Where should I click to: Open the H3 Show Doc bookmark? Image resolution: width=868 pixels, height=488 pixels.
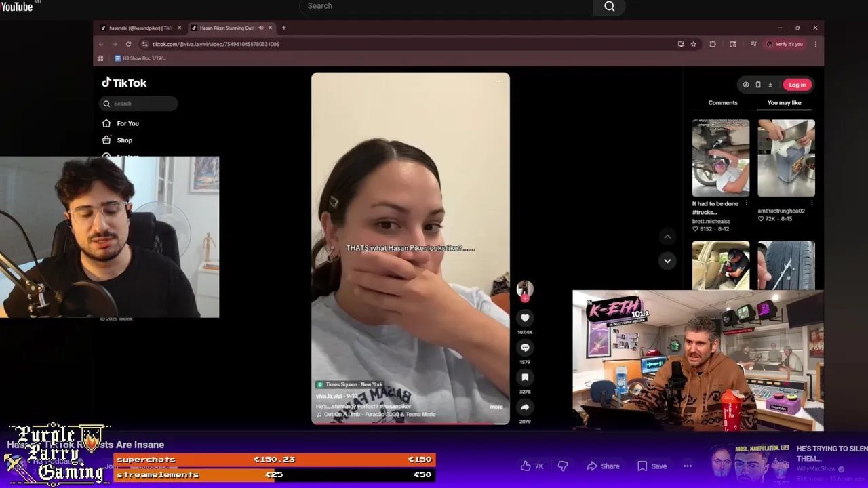140,58
